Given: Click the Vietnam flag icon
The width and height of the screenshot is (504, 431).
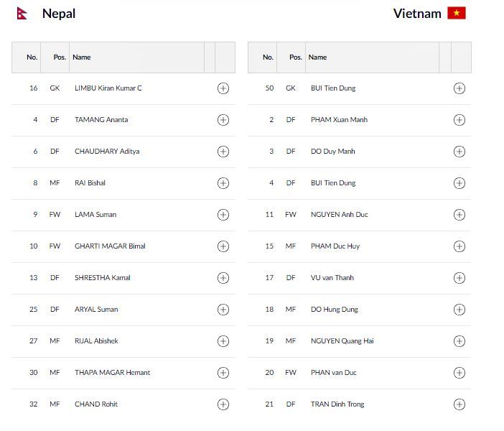Looking at the screenshot, I should (457, 13).
